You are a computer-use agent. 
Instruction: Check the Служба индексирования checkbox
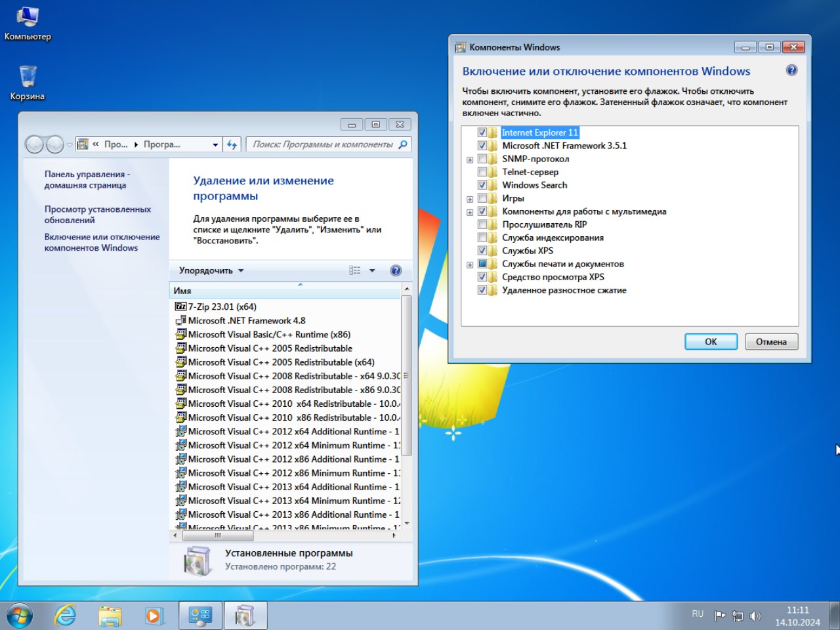tap(482, 238)
